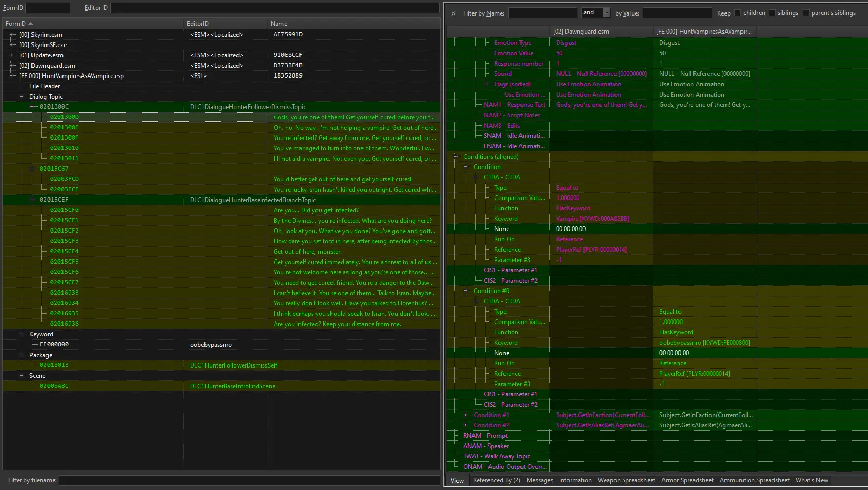The width and height of the screenshot is (868, 490).
Task: Select package record 02013013
Action: tap(222, 365)
